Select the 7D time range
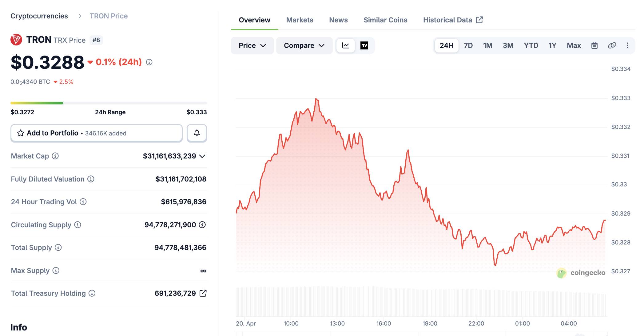The width and height of the screenshot is (644, 336). pyautogui.click(x=468, y=45)
